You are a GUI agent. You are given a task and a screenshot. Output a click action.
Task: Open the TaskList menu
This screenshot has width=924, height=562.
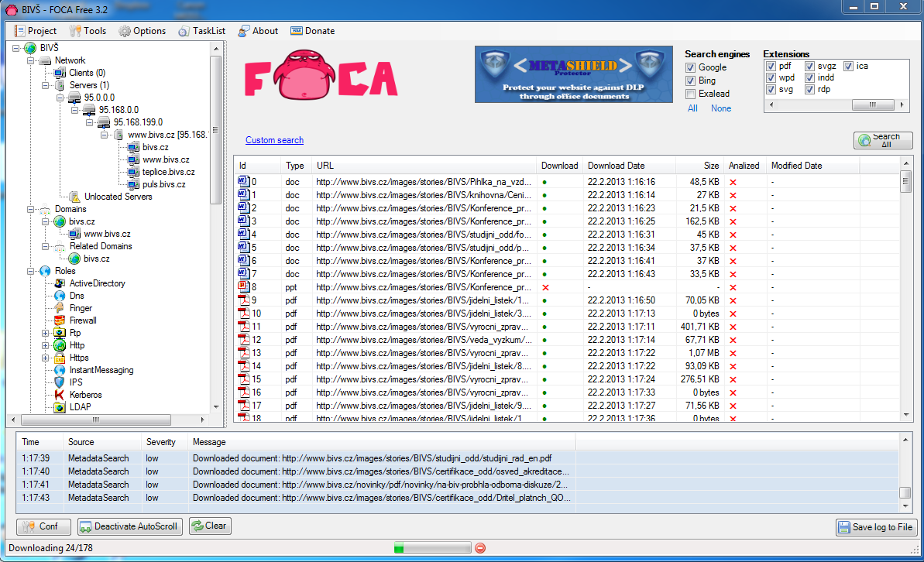click(x=202, y=31)
